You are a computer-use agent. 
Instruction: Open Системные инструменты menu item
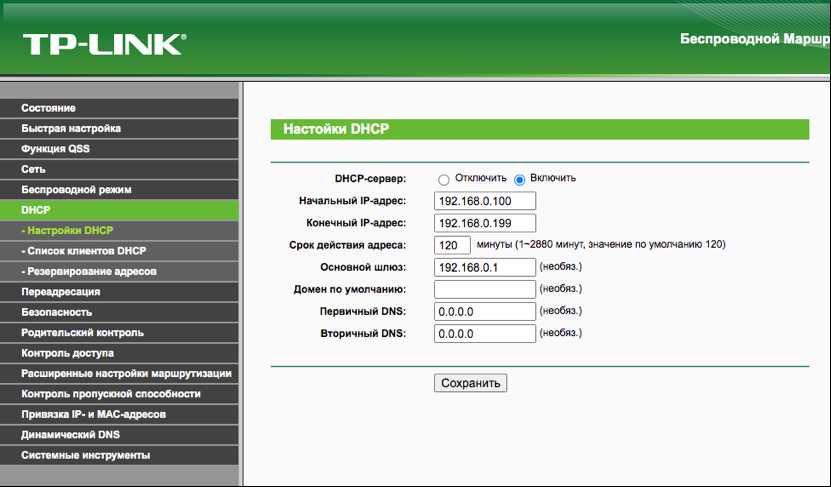coord(119,456)
